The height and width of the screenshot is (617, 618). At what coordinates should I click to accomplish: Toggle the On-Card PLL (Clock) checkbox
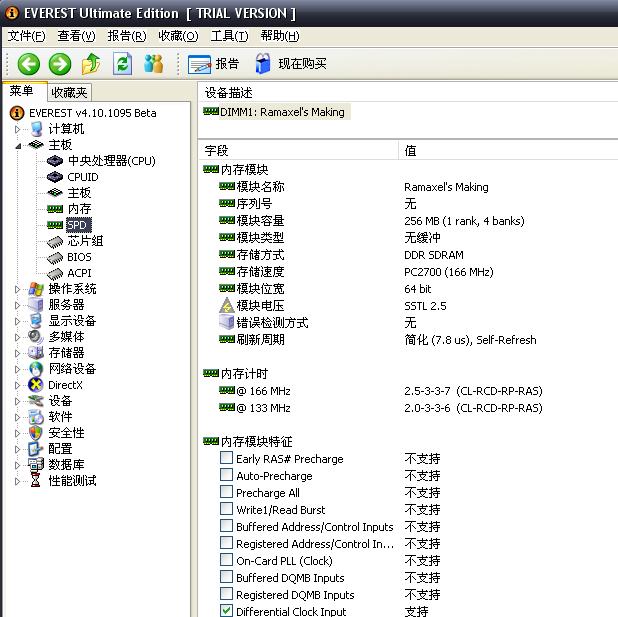click(x=226, y=561)
